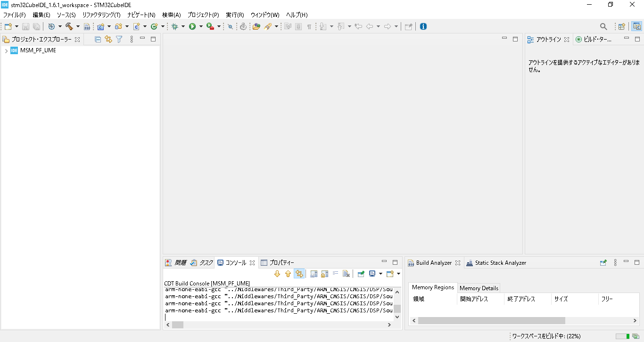Click the green Run button icon
The image size is (644, 342).
coord(192,26)
